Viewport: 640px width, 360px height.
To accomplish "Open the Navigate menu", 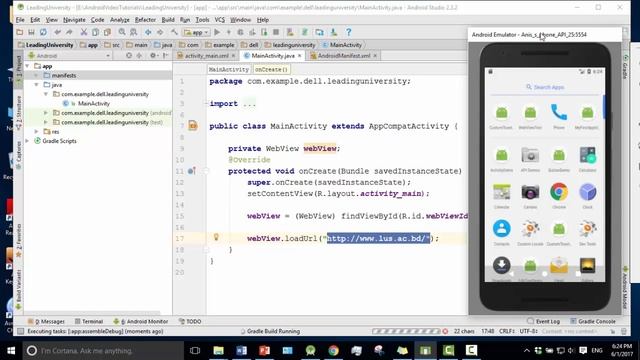I will (x=74, y=20).
